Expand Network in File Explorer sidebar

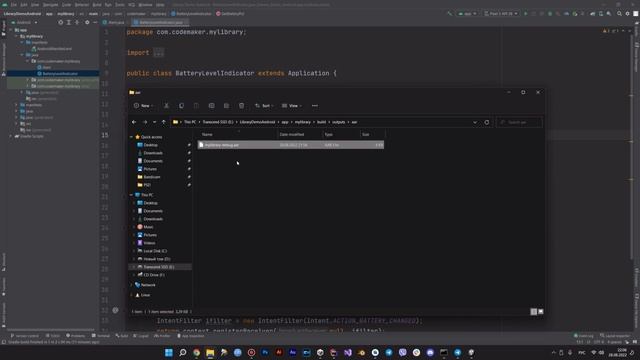(x=131, y=285)
